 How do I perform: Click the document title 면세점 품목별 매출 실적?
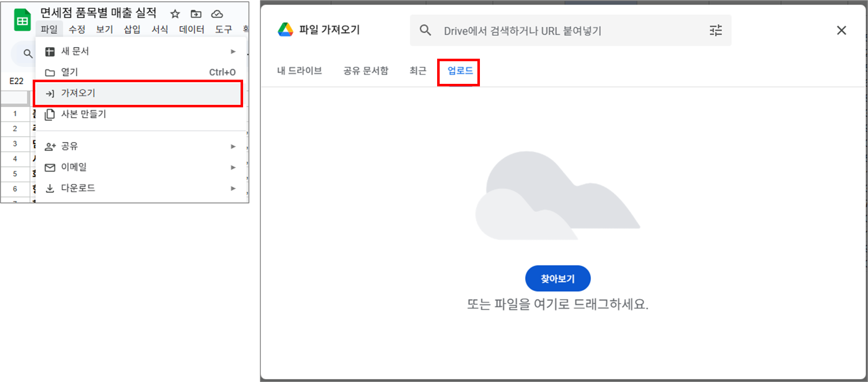click(x=98, y=13)
